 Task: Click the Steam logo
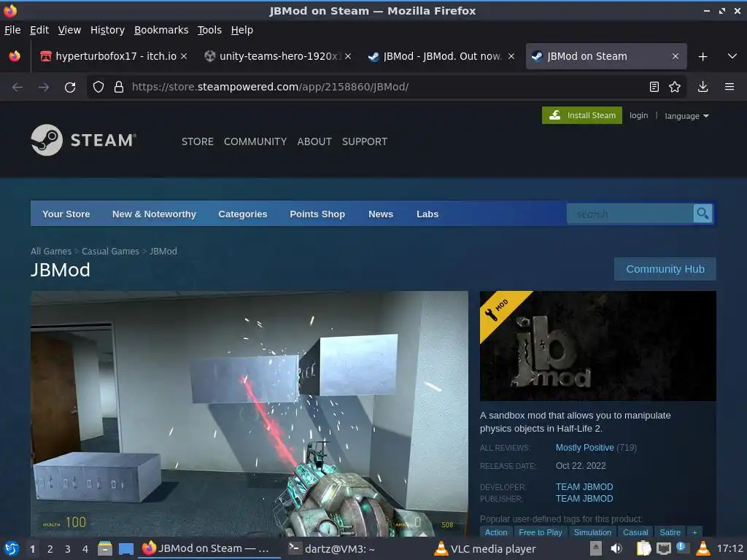coord(84,140)
